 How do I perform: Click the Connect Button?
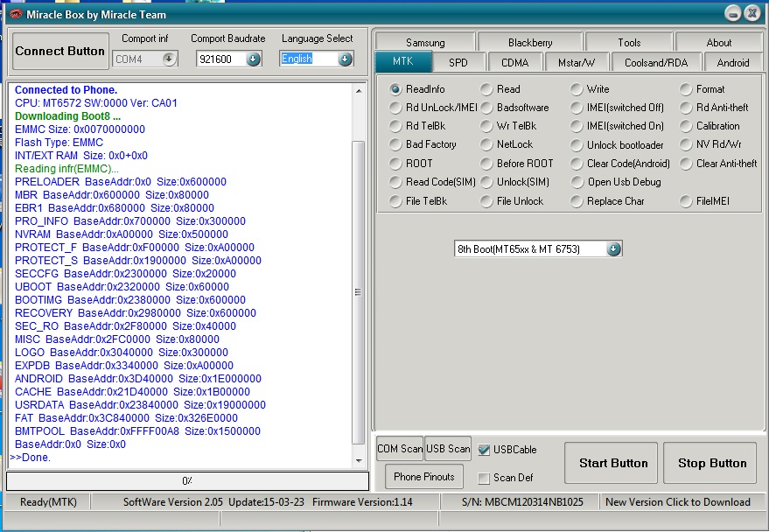pos(60,51)
